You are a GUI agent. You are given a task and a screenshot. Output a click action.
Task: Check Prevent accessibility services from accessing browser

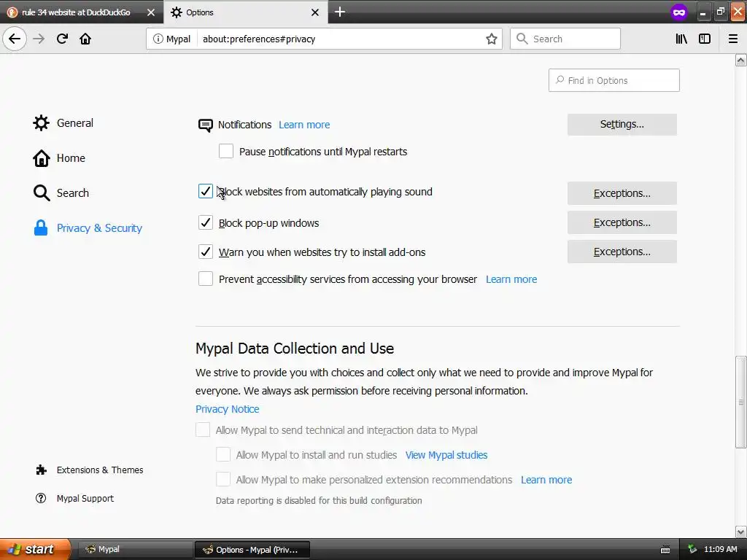tap(206, 279)
